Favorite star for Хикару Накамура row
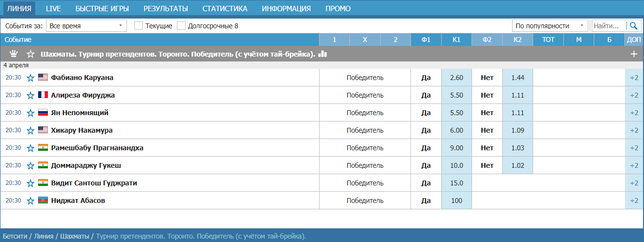Viewport: 644px width, 242px height. point(30,130)
